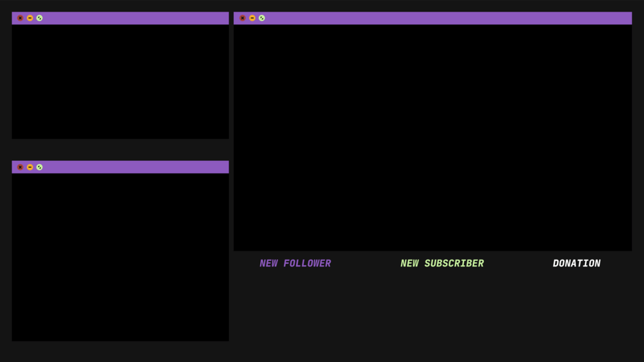The height and width of the screenshot is (362, 644).
Task: Click red close icon on bottom-left window
Action: pyautogui.click(x=20, y=167)
